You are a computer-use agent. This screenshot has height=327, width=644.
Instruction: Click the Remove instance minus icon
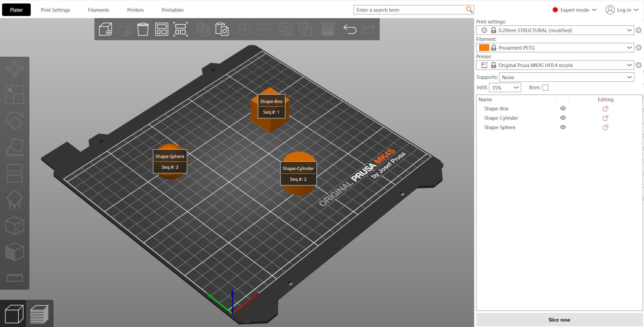click(264, 29)
